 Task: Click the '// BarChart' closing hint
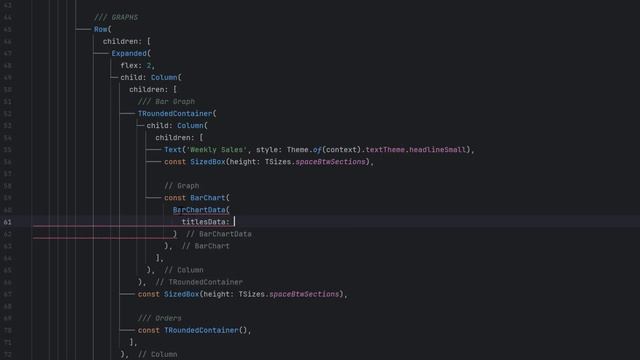pyautogui.click(x=206, y=246)
